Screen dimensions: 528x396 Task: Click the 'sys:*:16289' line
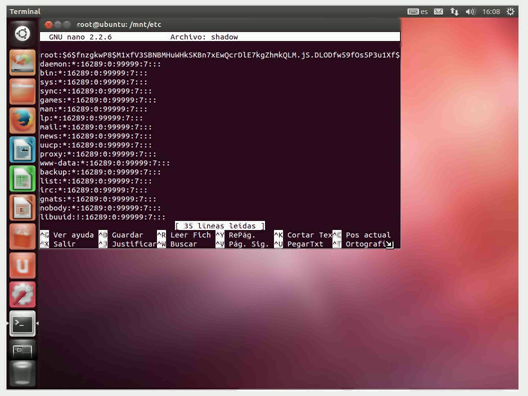pos(94,82)
